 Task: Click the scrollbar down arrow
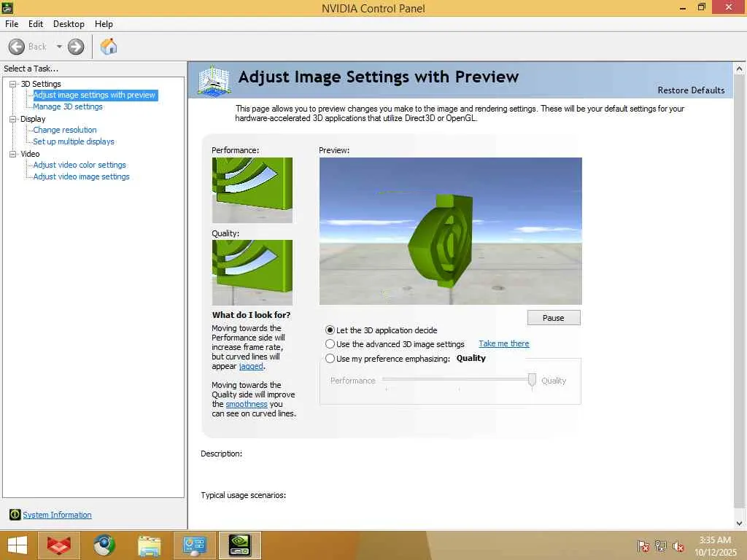click(740, 524)
